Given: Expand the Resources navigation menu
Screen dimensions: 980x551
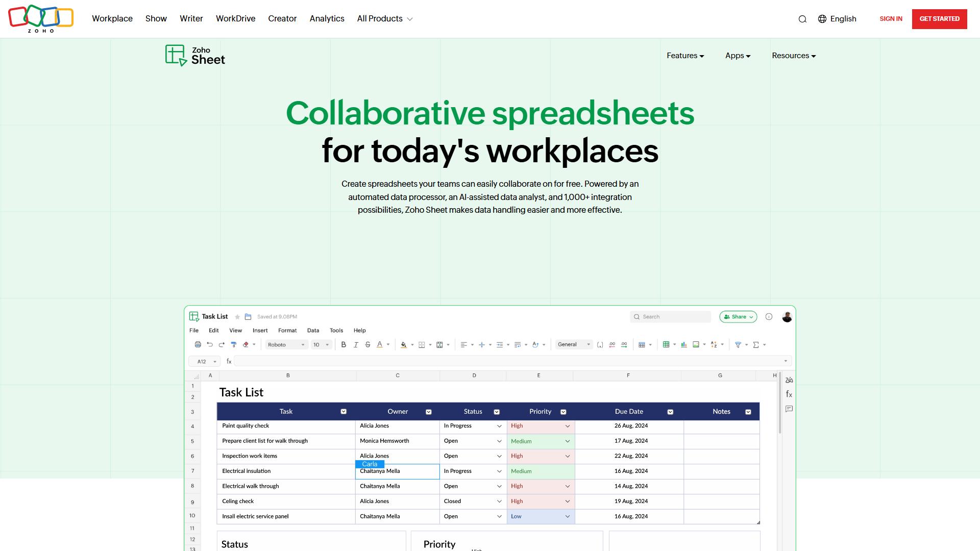Looking at the screenshot, I should (x=794, y=56).
